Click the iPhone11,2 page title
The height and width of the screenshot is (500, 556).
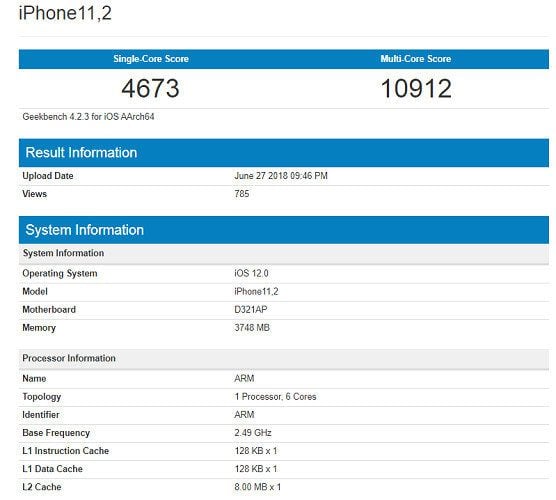65,13
